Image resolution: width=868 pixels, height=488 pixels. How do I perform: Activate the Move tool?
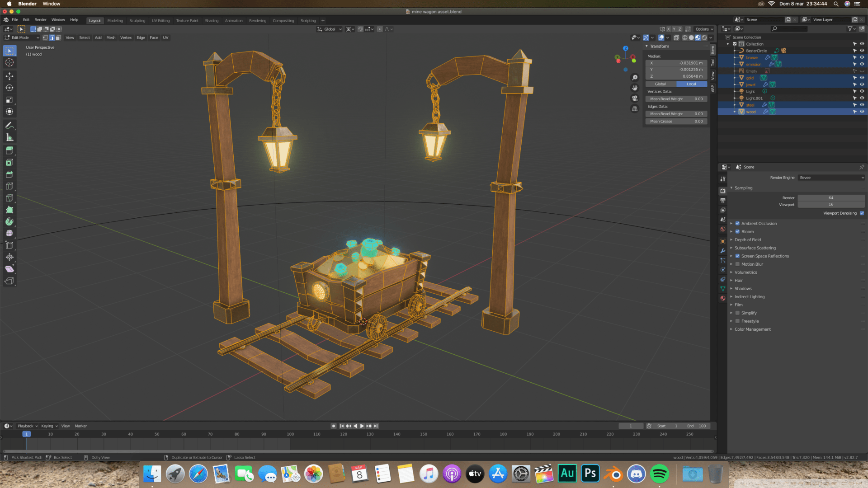[x=9, y=76]
